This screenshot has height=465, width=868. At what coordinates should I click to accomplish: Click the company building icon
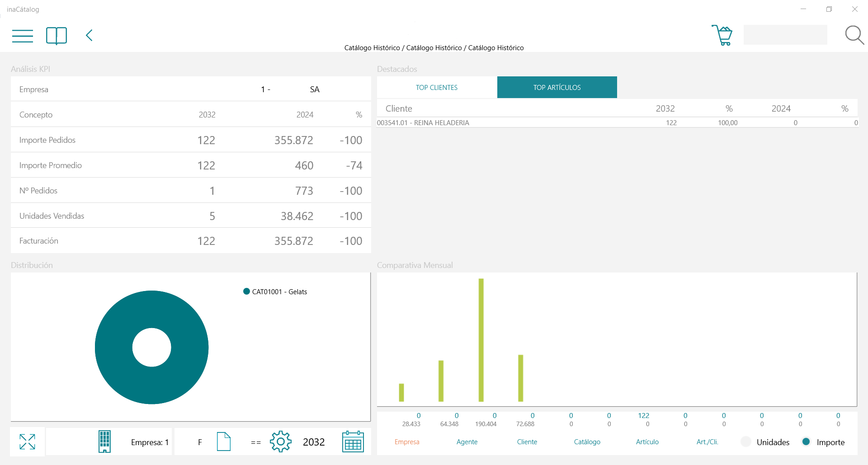coord(104,442)
